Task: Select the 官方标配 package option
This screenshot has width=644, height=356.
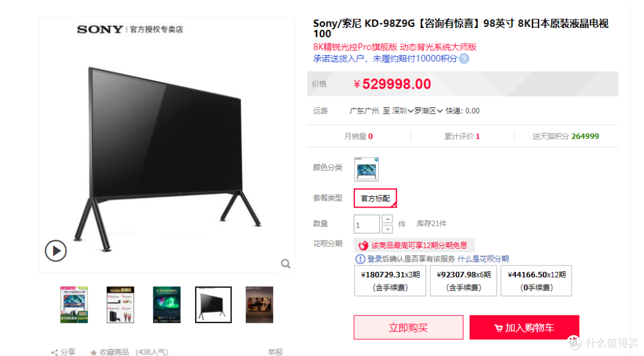Action: pos(376,199)
